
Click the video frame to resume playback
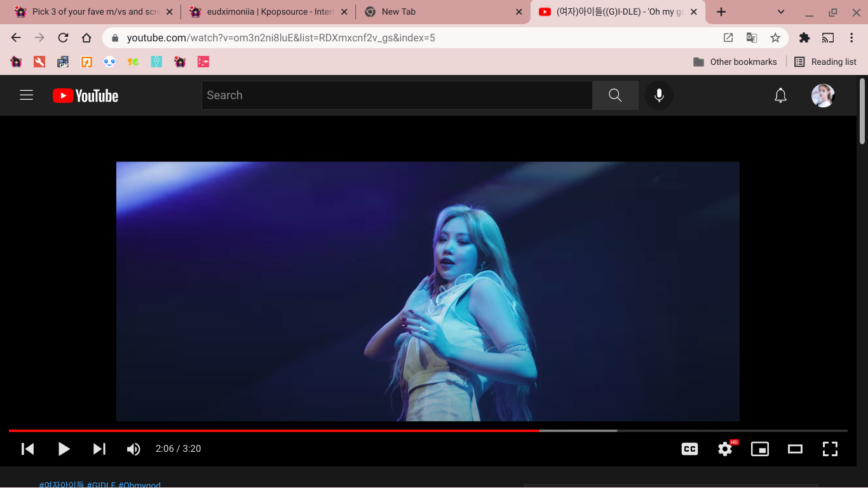[428, 291]
